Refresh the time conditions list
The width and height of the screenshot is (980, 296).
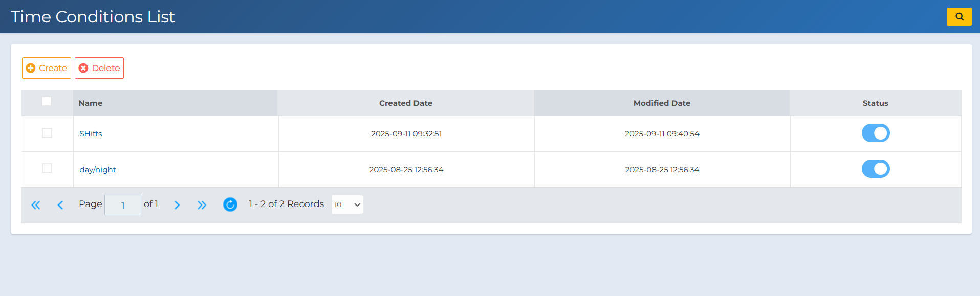[230, 204]
